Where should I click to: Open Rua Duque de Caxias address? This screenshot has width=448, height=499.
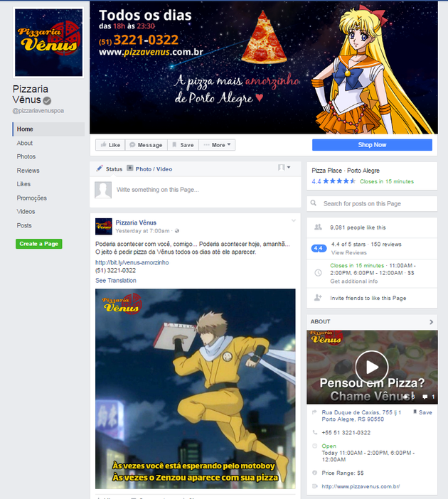click(x=361, y=416)
